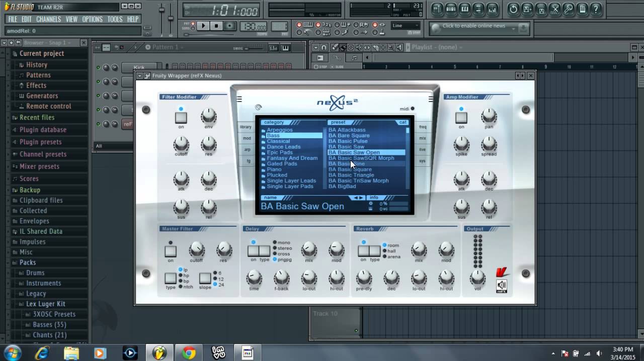Click Nexus mix side button
Screen dimensions: 644x361
423,138
